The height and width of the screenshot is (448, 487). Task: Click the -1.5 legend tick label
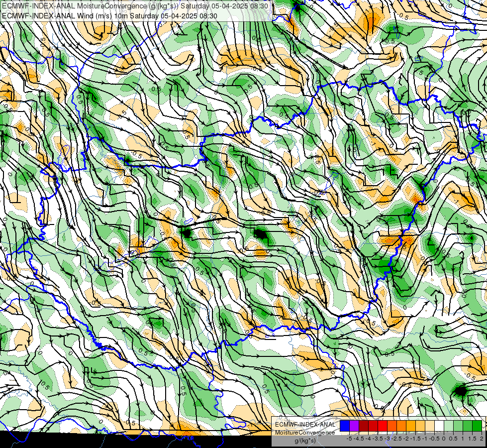415,439
